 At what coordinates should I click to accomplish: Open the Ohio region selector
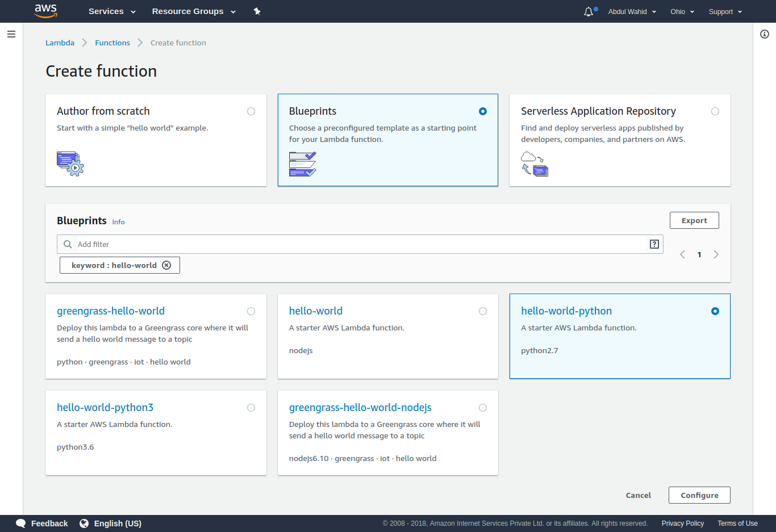point(682,12)
